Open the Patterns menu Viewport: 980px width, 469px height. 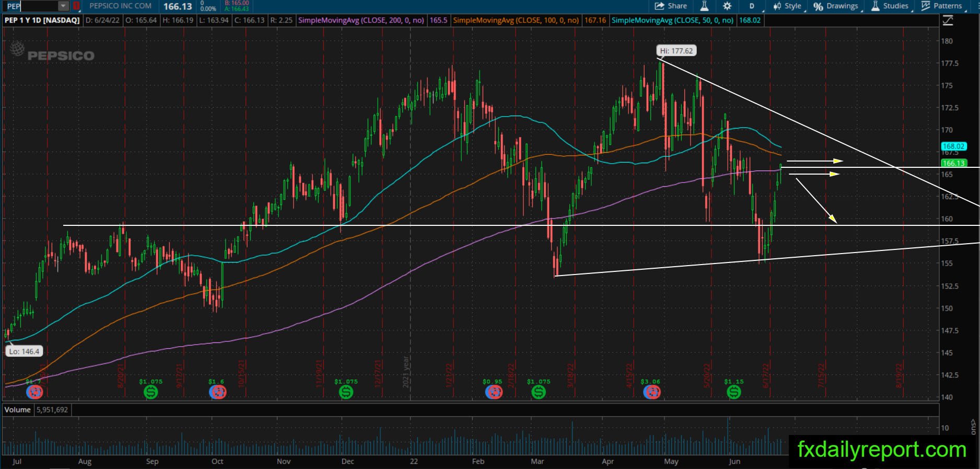941,6
